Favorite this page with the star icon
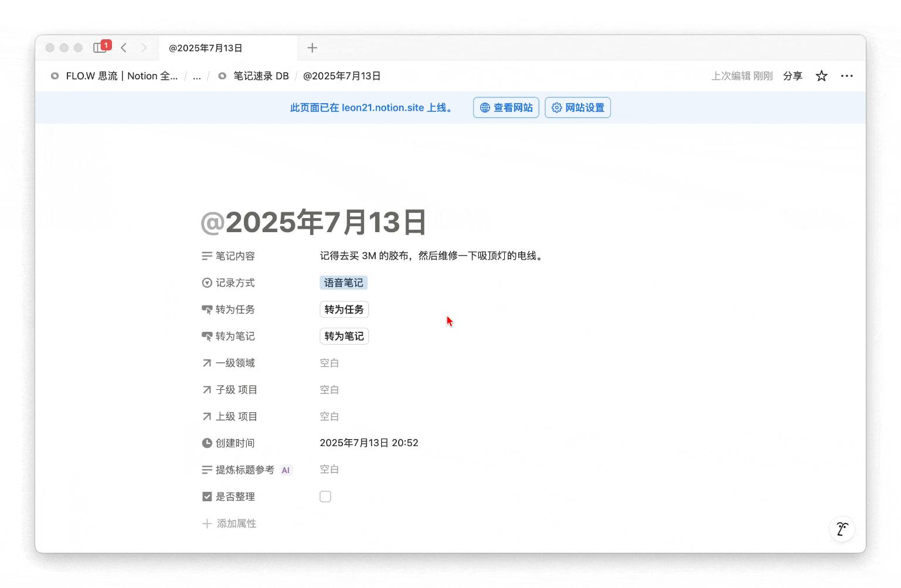The height and width of the screenshot is (588, 901). tap(821, 76)
